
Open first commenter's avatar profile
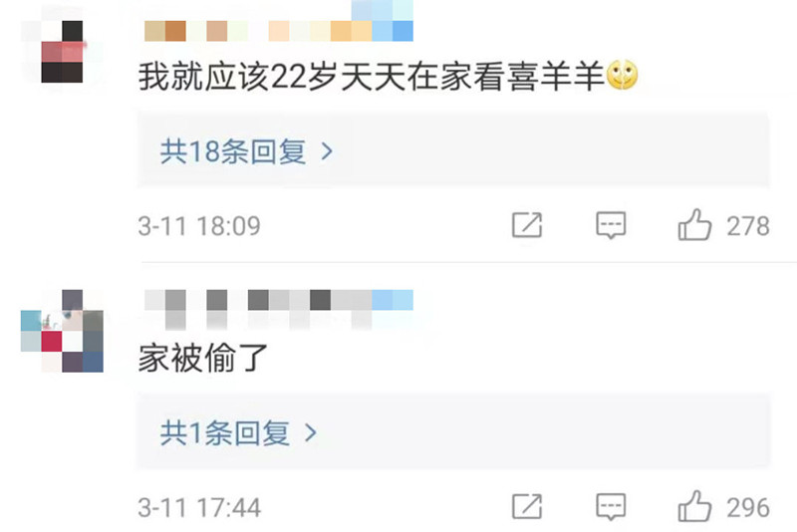click(62, 52)
